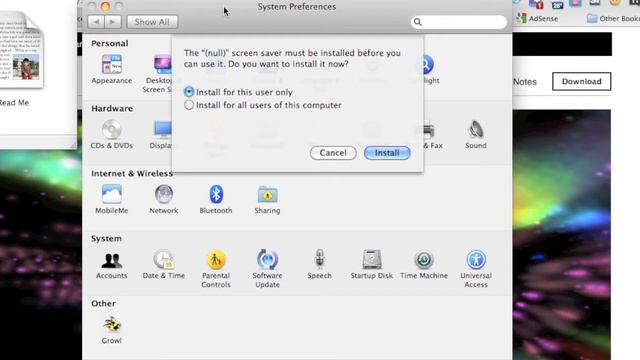The height and width of the screenshot is (360, 640).
Task: Minimize the System Preferences window
Action: click(x=105, y=6)
